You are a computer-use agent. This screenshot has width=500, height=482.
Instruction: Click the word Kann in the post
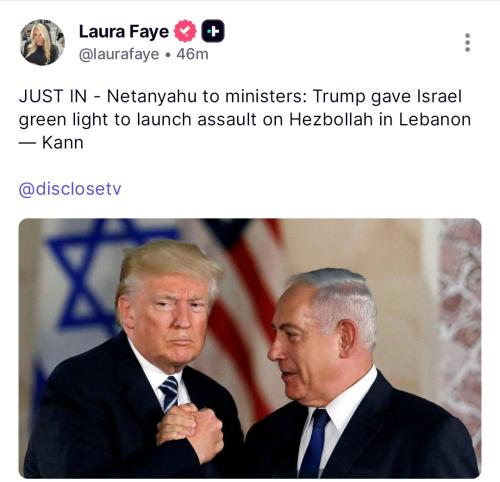pos(63,143)
